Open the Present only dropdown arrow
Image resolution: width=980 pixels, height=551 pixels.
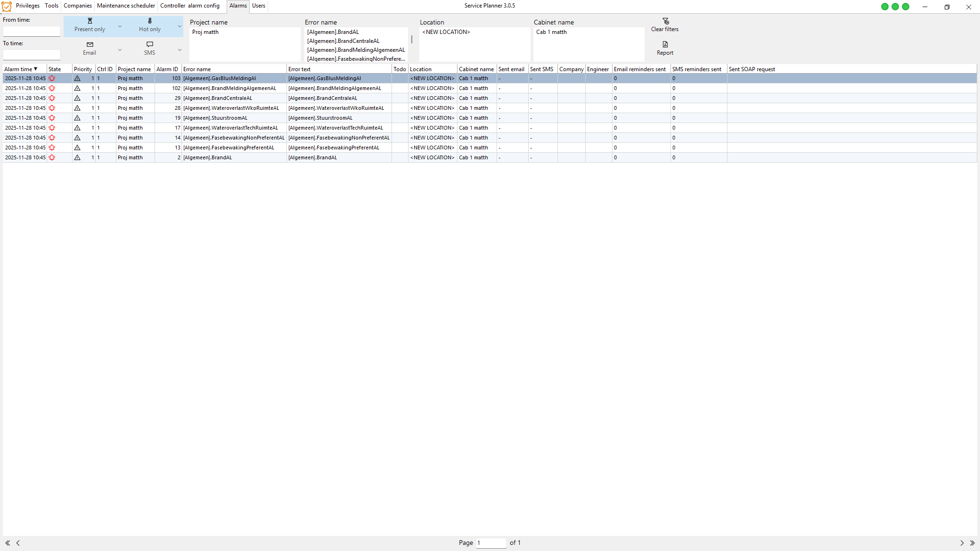pos(120,26)
